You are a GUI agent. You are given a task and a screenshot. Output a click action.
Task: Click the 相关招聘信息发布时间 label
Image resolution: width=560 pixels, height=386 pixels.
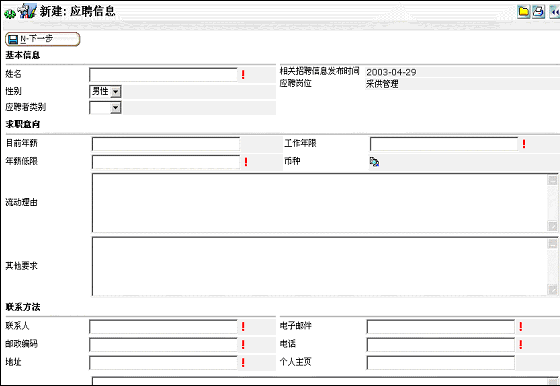(x=319, y=71)
